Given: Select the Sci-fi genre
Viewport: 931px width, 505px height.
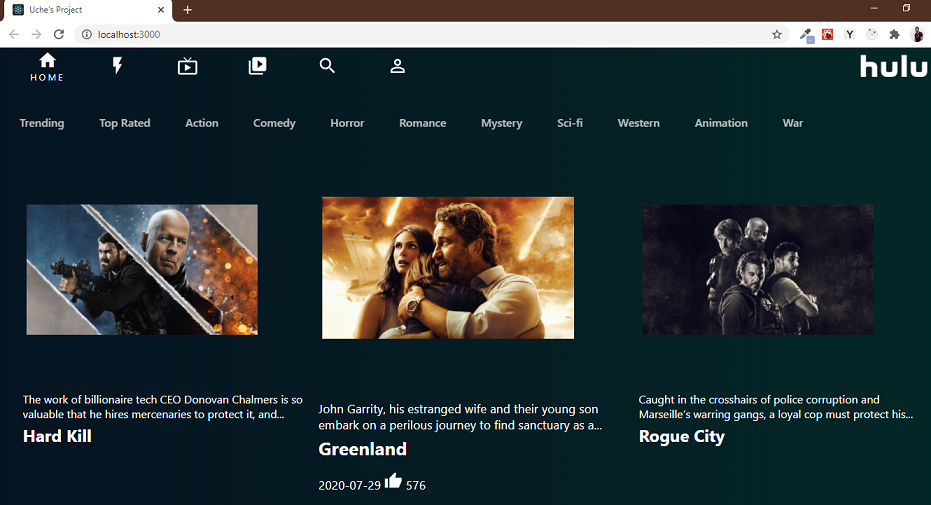Looking at the screenshot, I should coord(570,123).
